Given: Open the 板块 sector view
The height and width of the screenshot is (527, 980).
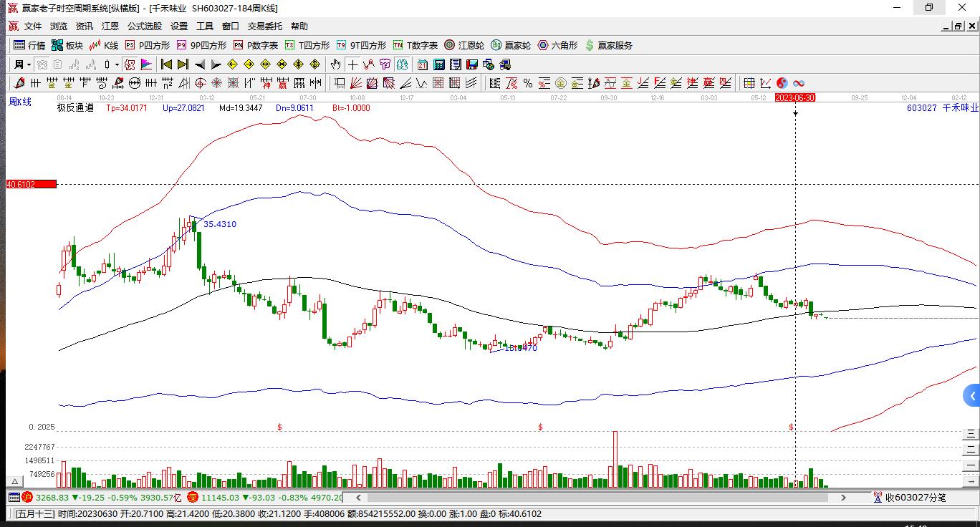Looking at the screenshot, I should 67,45.
